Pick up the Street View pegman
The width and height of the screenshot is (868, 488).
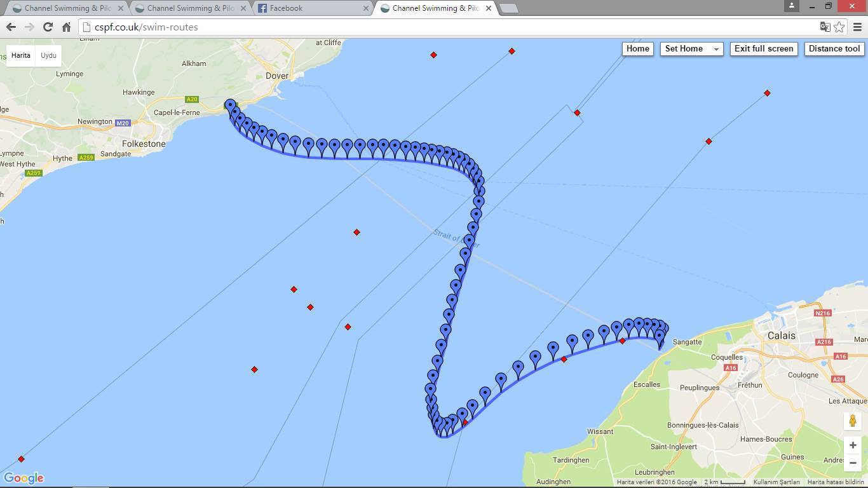pyautogui.click(x=853, y=421)
